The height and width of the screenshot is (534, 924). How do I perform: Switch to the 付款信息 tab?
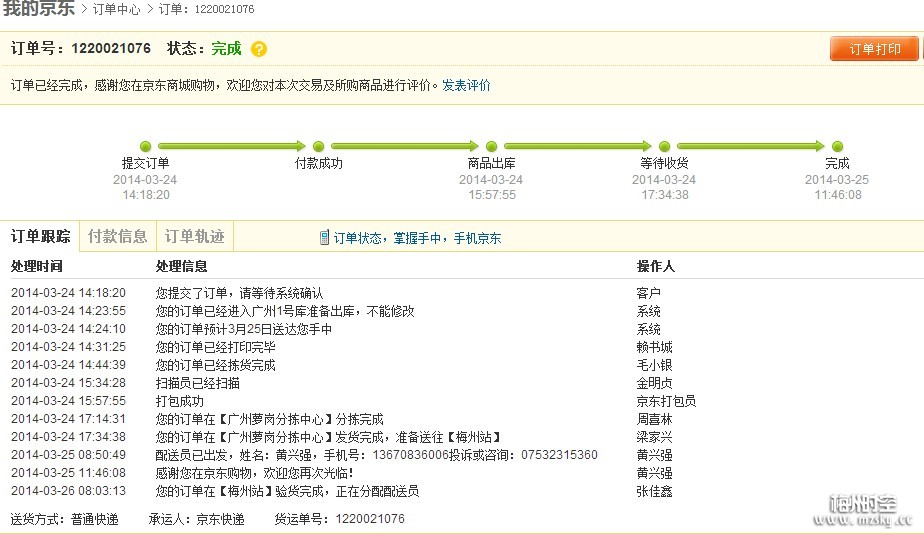[x=117, y=237]
